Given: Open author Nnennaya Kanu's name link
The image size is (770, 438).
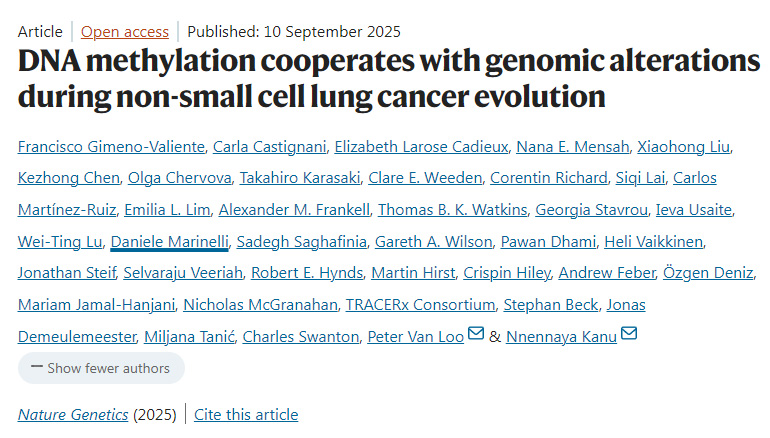Looking at the screenshot, I should pos(561,336).
